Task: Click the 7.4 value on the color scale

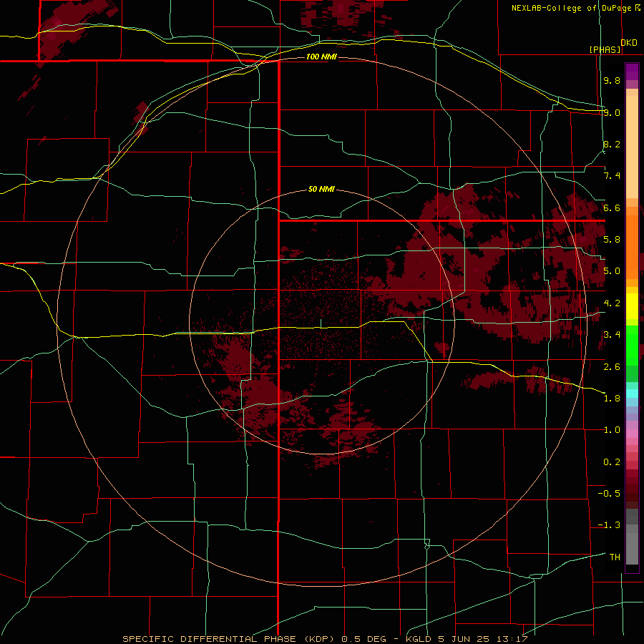Action: pyautogui.click(x=612, y=176)
